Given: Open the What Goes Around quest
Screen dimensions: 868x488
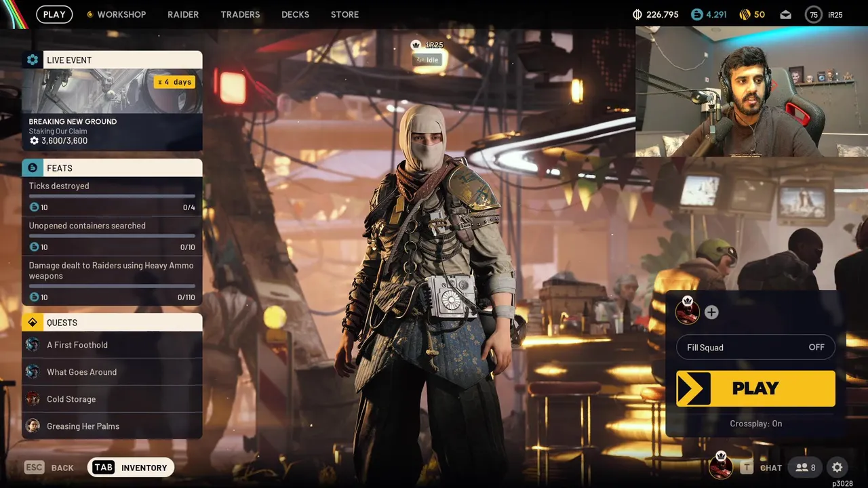Looking at the screenshot, I should (112, 371).
